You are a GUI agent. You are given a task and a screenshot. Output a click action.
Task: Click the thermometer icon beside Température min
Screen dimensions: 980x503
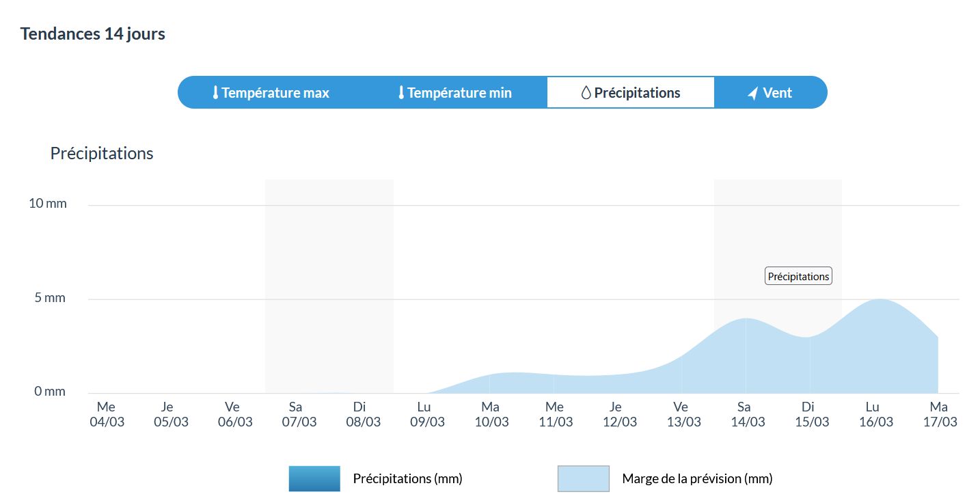(x=401, y=93)
